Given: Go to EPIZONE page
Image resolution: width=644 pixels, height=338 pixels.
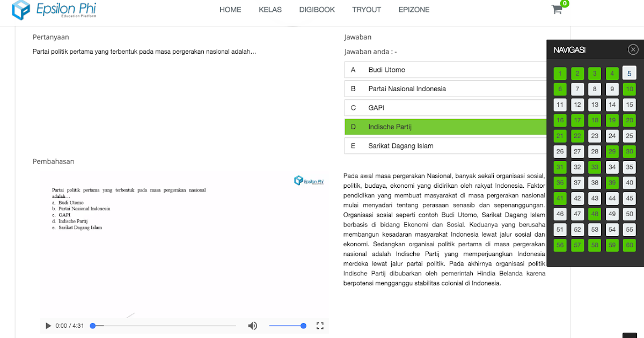Looking at the screenshot, I should coord(414,10).
